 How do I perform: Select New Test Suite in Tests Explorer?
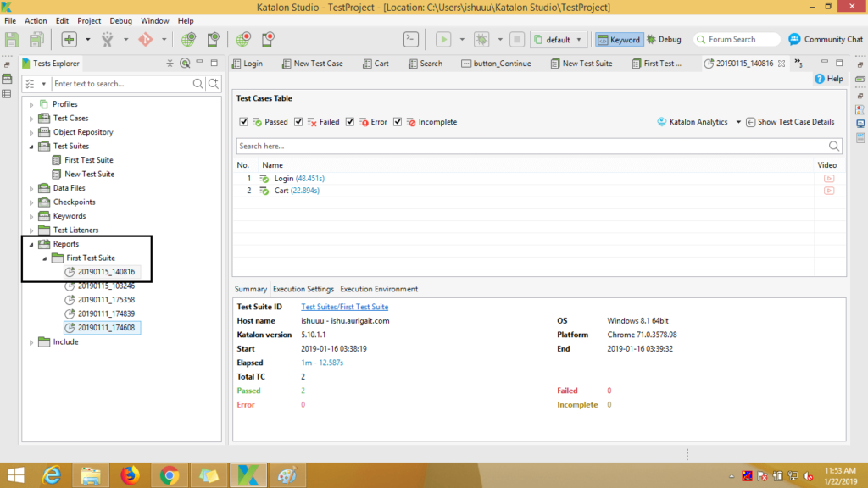[89, 174]
